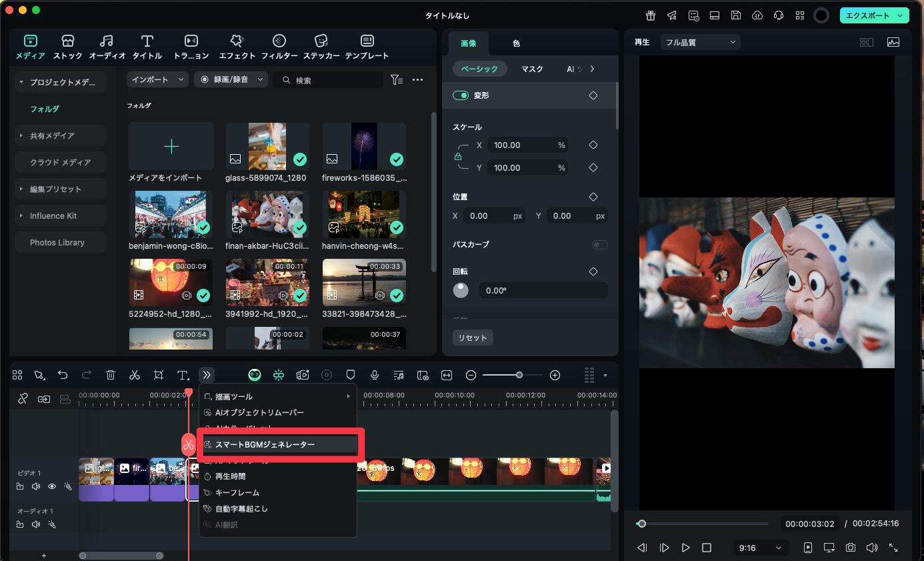Mute the ビデオ 1 track speaker
The image size is (924, 561).
36,486
